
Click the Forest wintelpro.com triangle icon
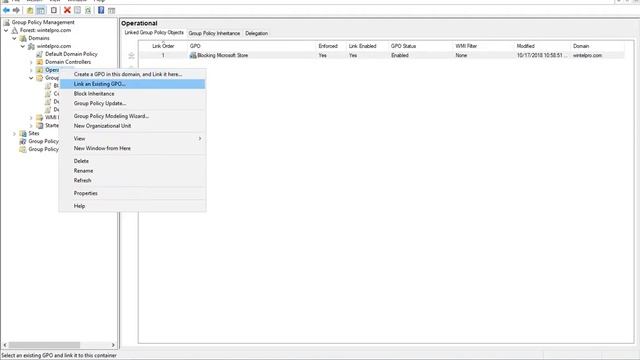tap(15, 30)
